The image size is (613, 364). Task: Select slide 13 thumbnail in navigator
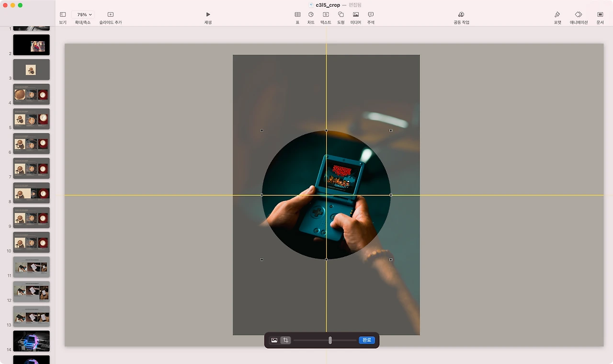coord(31,317)
